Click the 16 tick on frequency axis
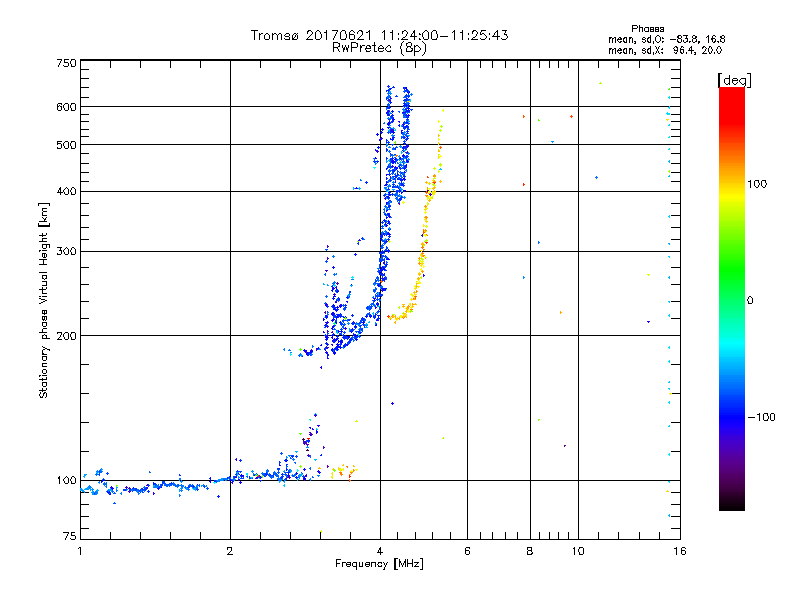 [679, 551]
